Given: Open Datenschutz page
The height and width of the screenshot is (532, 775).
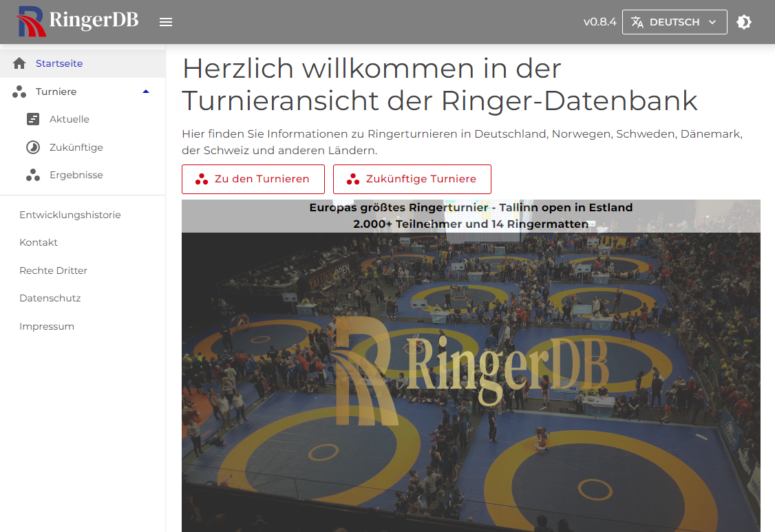Looking at the screenshot, I should pos(50,298).
